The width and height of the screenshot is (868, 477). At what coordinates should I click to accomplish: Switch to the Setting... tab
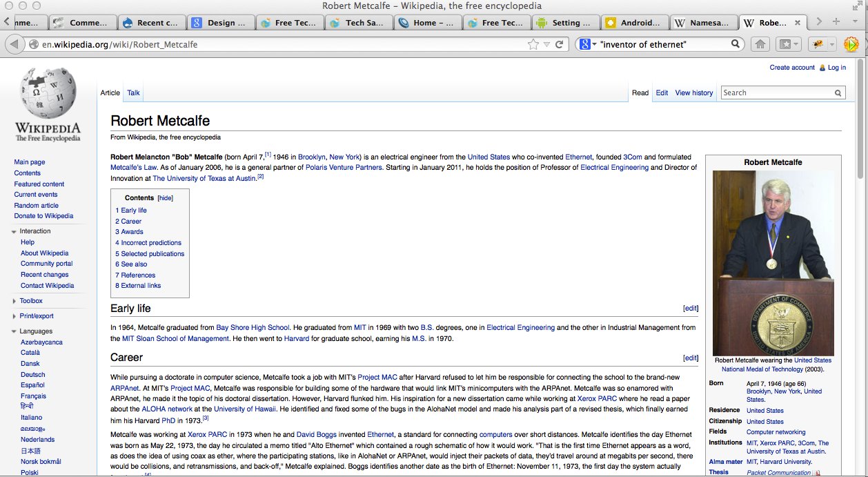point(566,23)
